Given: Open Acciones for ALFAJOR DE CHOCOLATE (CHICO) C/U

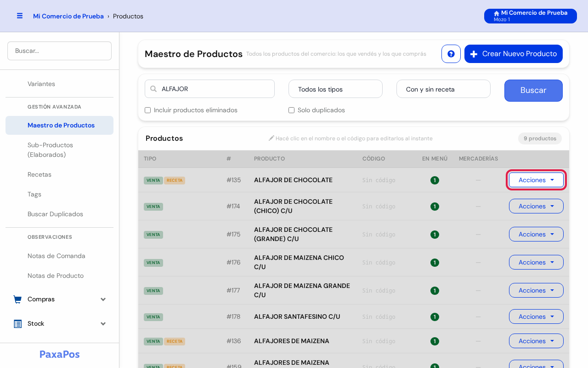Looking at the screenshot, I should 536,206.
